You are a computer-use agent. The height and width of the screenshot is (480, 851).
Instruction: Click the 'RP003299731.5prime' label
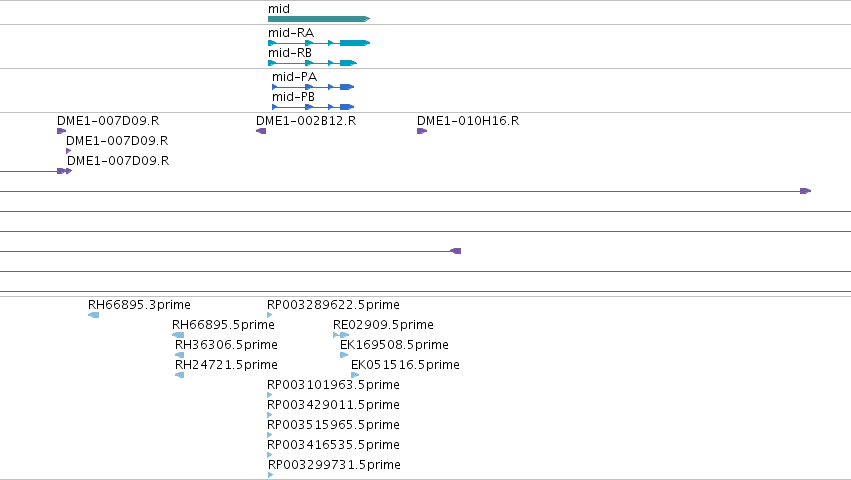[x=334, y=465]
